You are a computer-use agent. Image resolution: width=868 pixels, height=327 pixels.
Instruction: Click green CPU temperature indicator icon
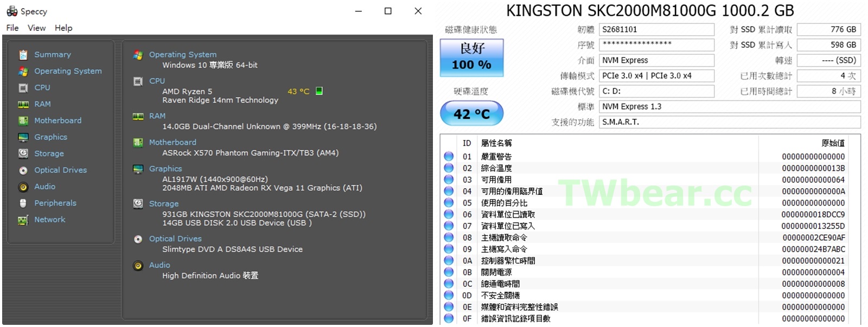click(319, 91)
